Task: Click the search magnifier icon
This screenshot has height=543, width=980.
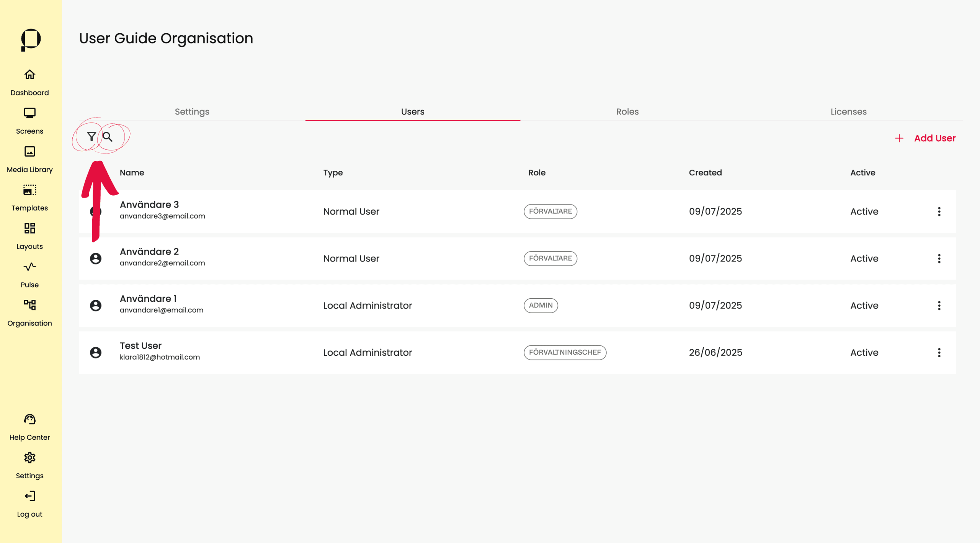Action: click(108, 137)
